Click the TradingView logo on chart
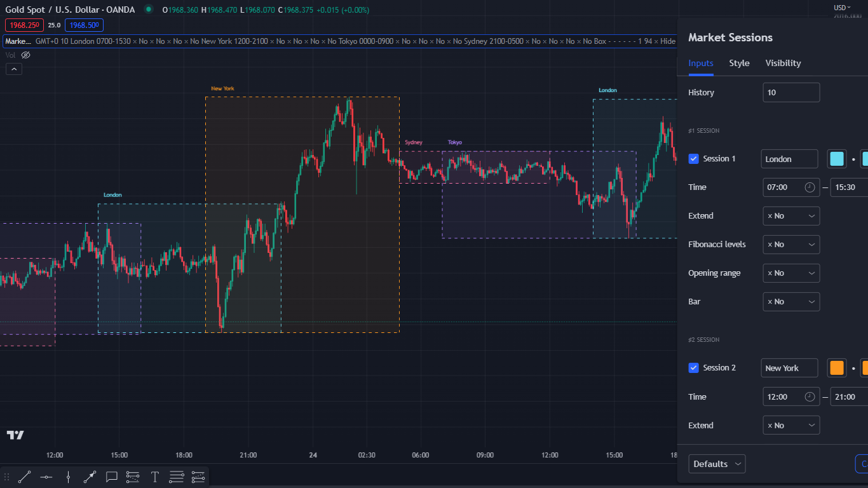 (15, 435)
